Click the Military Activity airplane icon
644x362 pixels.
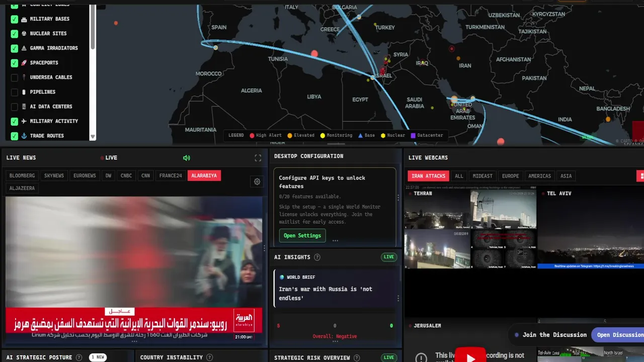pyautogui.click(x=24, y=121)
